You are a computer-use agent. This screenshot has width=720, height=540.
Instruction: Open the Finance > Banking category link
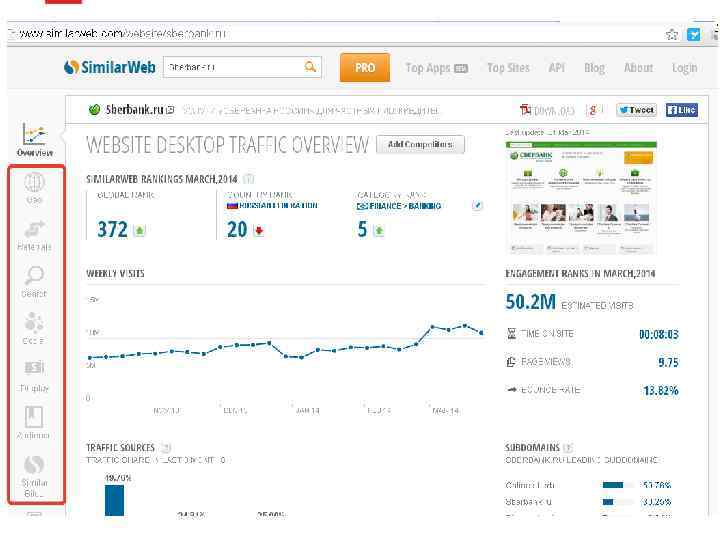tap(399, 206)
